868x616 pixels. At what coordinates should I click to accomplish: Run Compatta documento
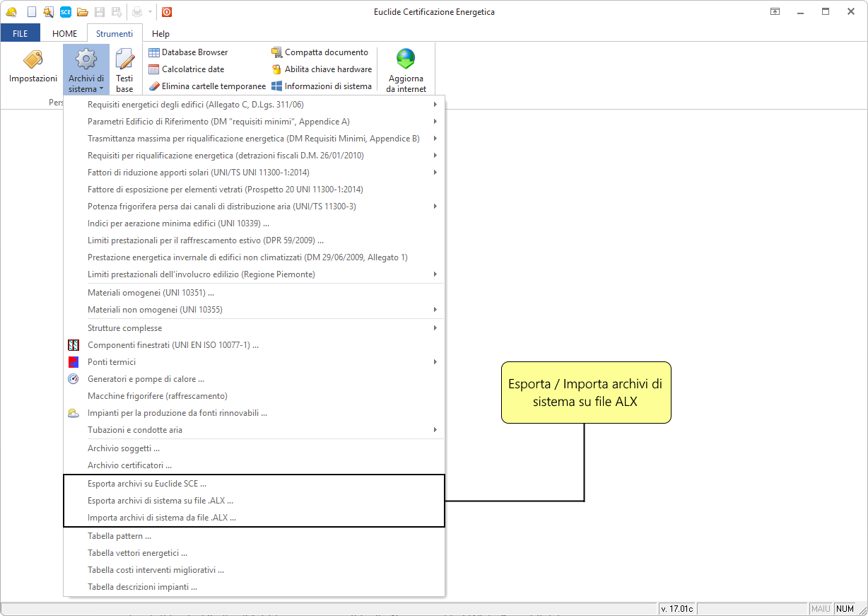coord(319,52)
